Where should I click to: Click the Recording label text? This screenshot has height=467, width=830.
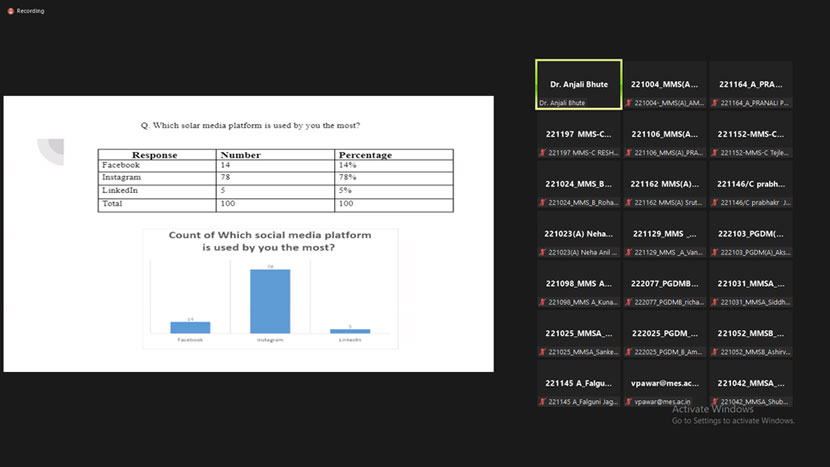pos(31,11)
